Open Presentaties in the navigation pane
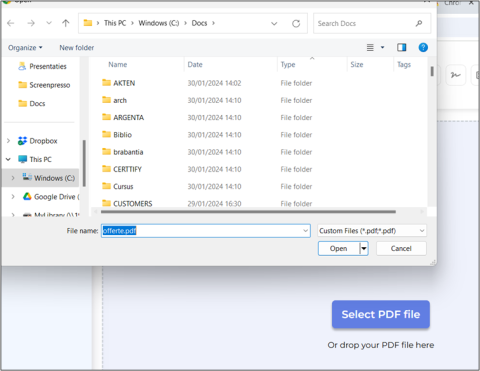The width and height of the screenshot is (480, 371). [x=48, y=66]
